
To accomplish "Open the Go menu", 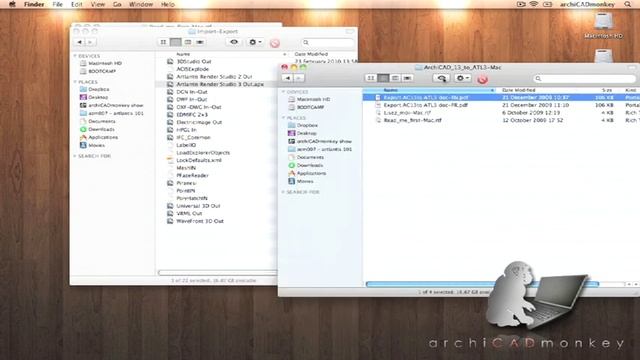I will point(117,4).
